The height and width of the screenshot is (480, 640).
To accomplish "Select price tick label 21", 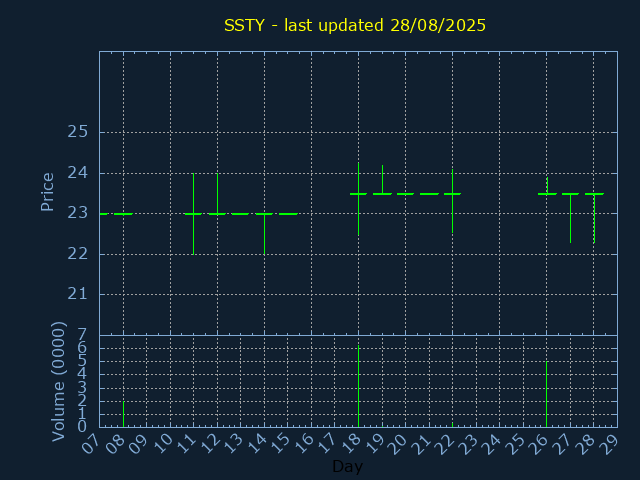I will click(x=78, y=294).
